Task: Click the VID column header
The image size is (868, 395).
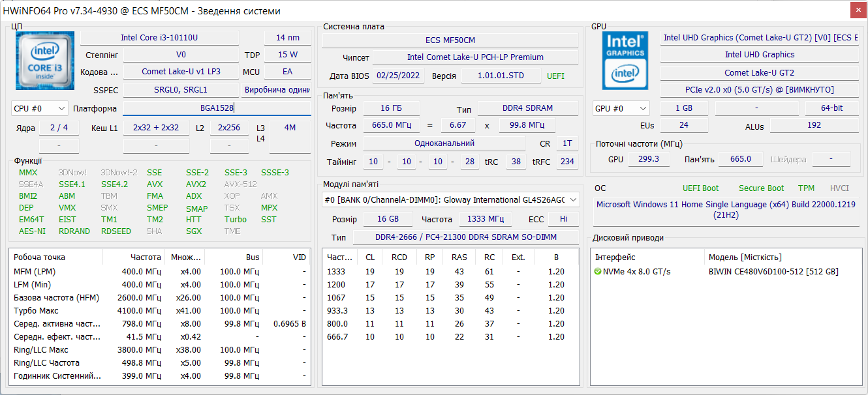Action: 287,257
